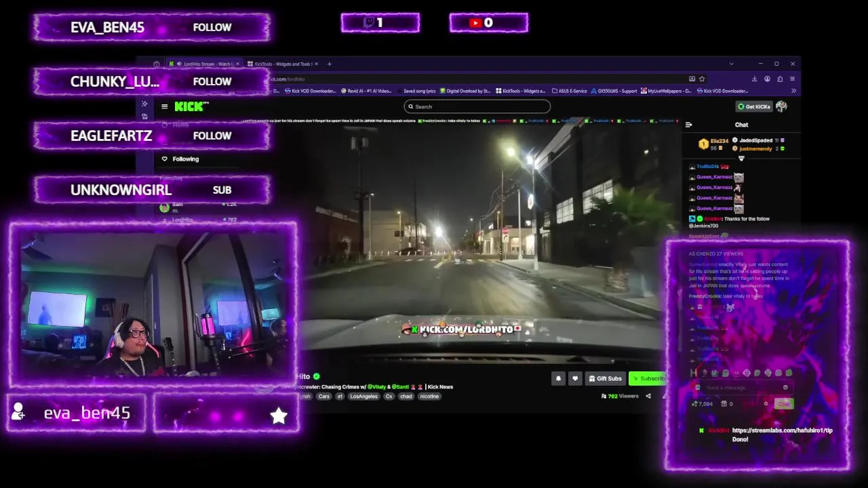Click browser sidebar toggle icon left of tabs
This screenshot has height=488, width=868.
click(x=157, y=64)
